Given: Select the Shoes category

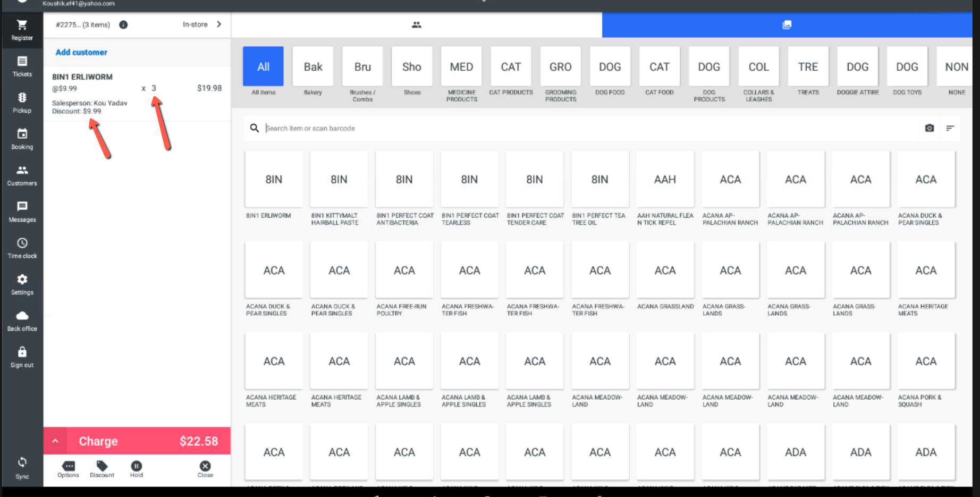Looking at the screenshot, I should point(412,66).
